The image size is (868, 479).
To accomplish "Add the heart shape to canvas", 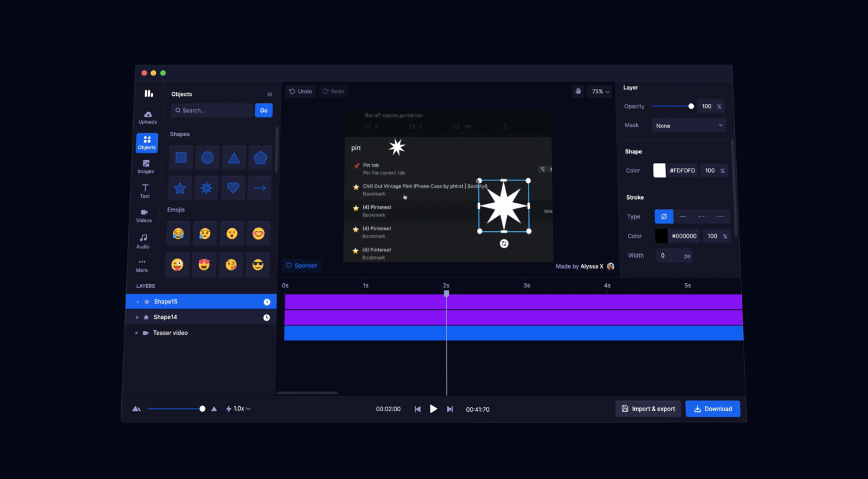I will pyautogui.click(x=233, y=188).
